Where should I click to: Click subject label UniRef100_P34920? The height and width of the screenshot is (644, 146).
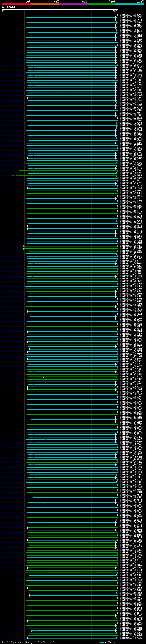pyautogui.click(x=131, y=32)
